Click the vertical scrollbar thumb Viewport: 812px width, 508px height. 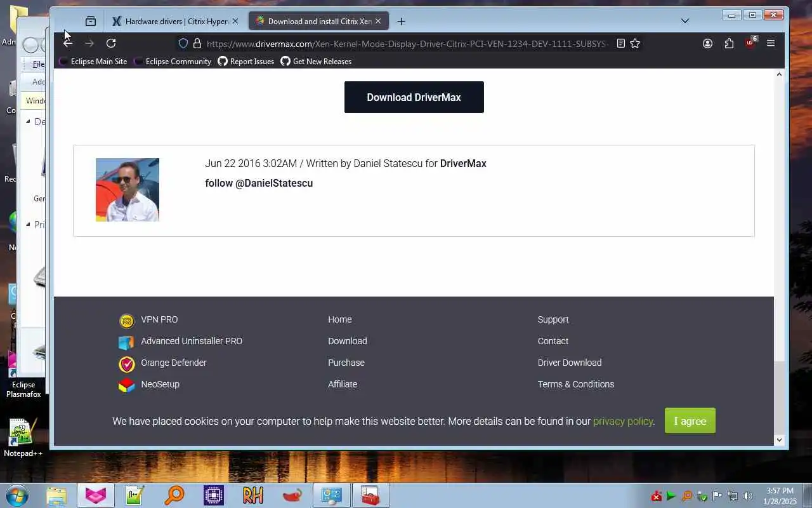[780, 397]
